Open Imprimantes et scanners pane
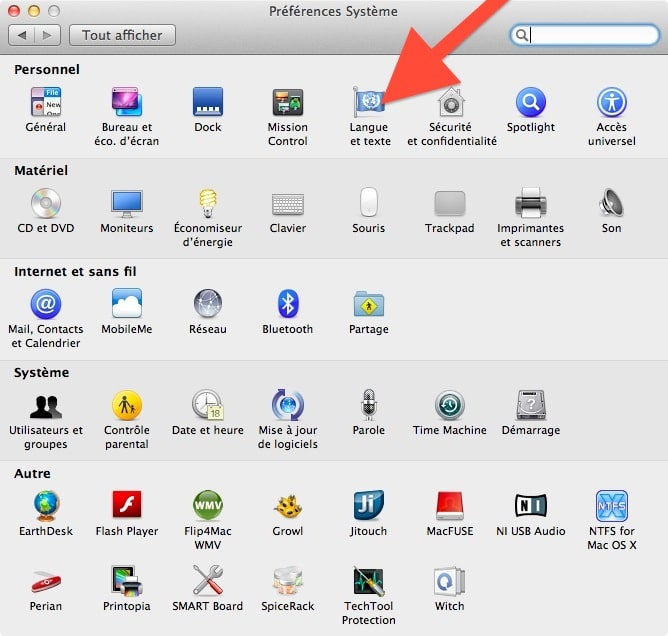Viewport: 668px width, 636px height. coord(531,203)
